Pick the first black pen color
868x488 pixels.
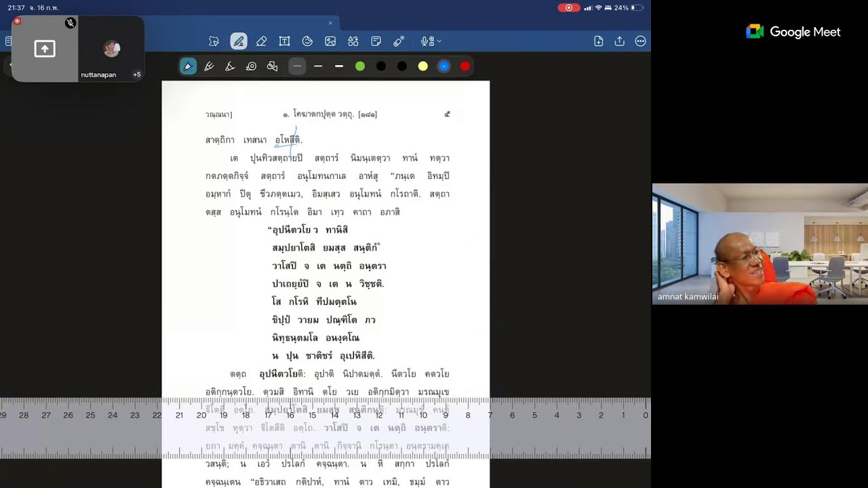tap(381, 66)
